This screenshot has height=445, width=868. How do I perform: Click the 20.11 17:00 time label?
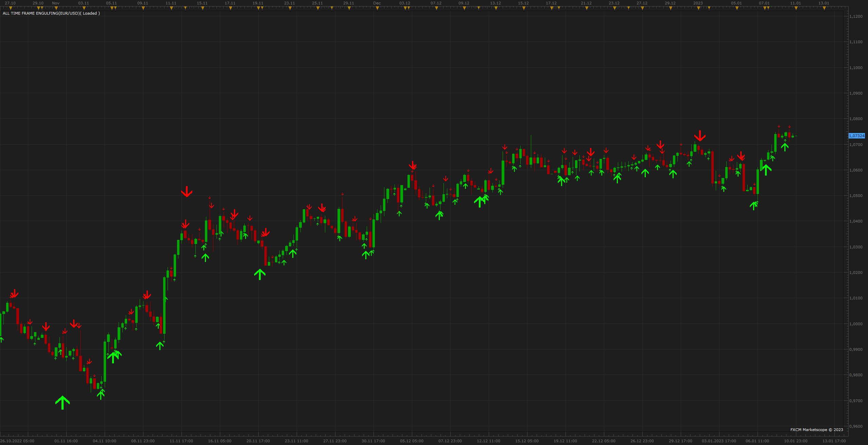click(x=258, y=441)
